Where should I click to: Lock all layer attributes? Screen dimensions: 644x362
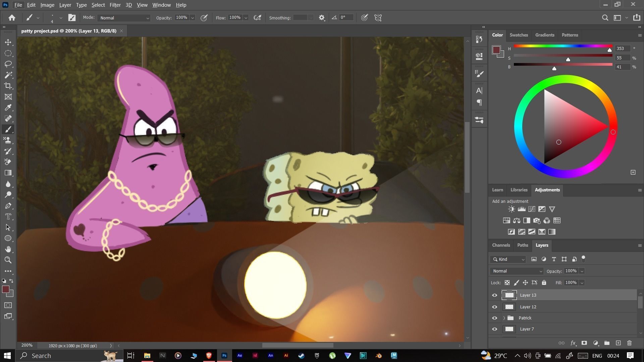[544, 283]
